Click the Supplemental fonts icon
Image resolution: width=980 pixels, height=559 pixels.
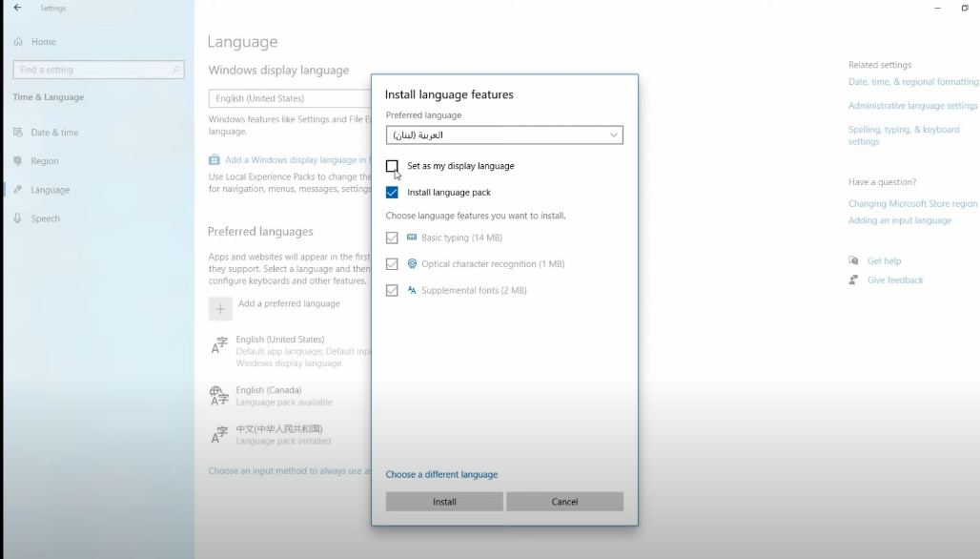click(x=410, y=290)
